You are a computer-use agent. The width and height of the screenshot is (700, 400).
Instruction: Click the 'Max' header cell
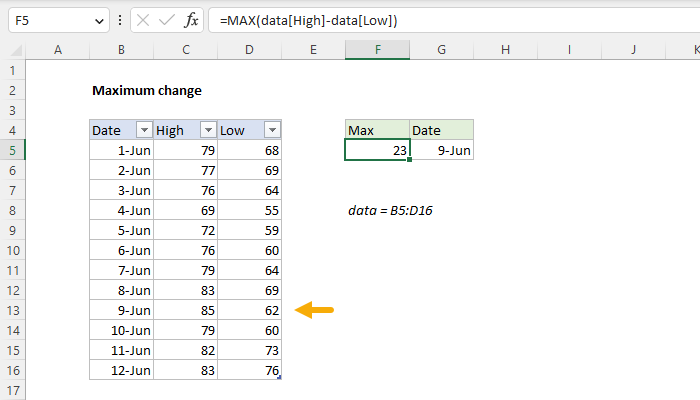pyautogui.click(x=377, y=130)
